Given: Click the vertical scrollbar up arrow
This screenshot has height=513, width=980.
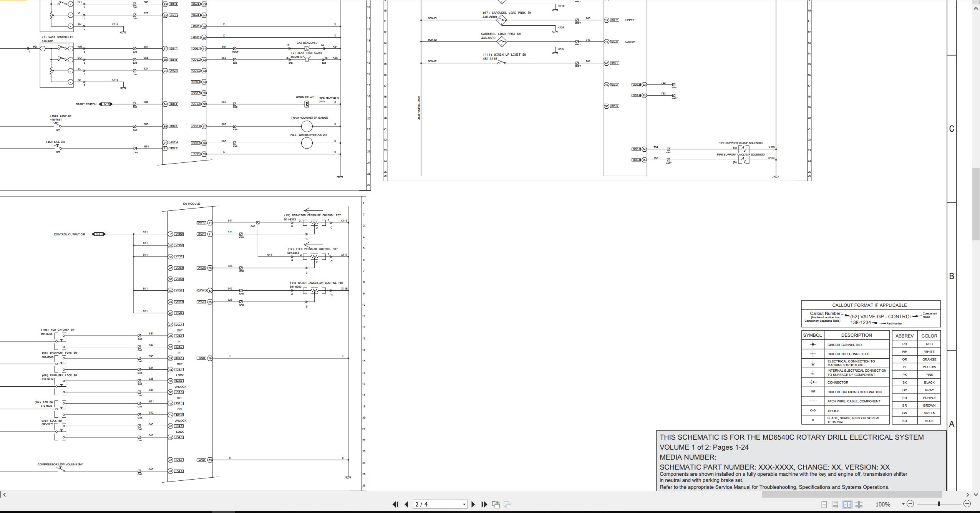Looking at the screenshot, I should tap(976, 8).
